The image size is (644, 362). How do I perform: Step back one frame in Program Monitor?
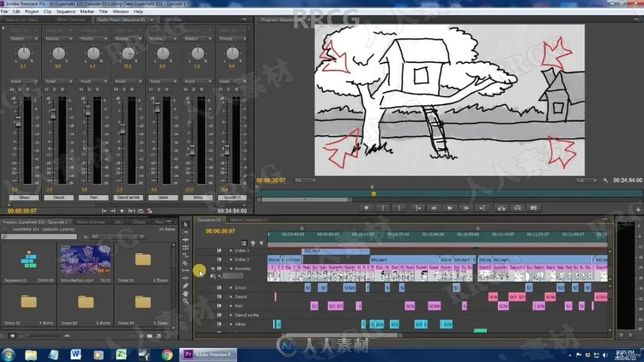pyautogui.click(x=433, y=208)
